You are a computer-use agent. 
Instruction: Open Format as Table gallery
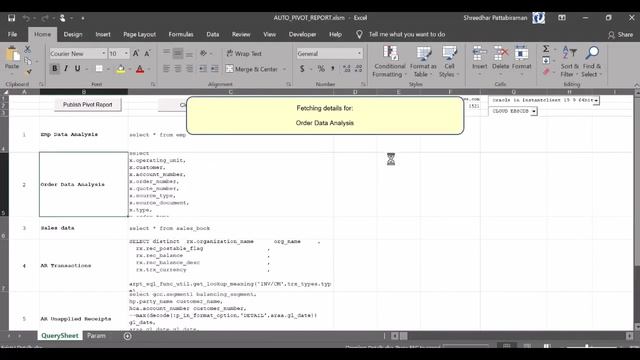coord(423,62)
